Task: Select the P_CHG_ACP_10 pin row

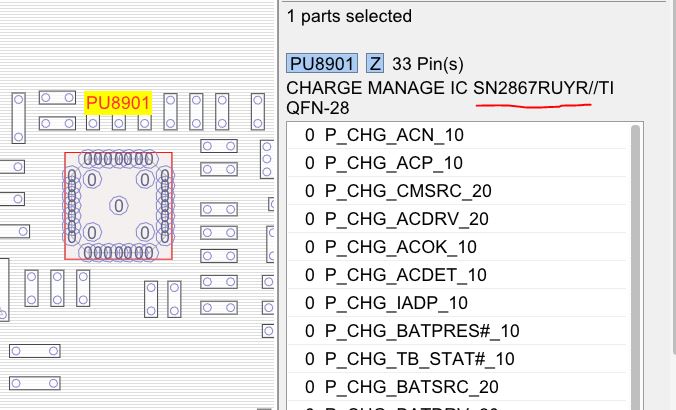Action: pyautogui.click(x=457, y=163)
